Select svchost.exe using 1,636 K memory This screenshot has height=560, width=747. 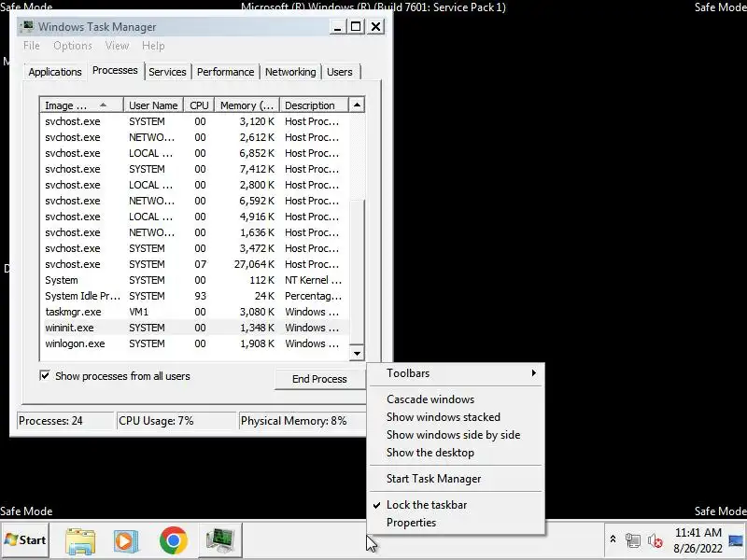[x=194, y=232]
